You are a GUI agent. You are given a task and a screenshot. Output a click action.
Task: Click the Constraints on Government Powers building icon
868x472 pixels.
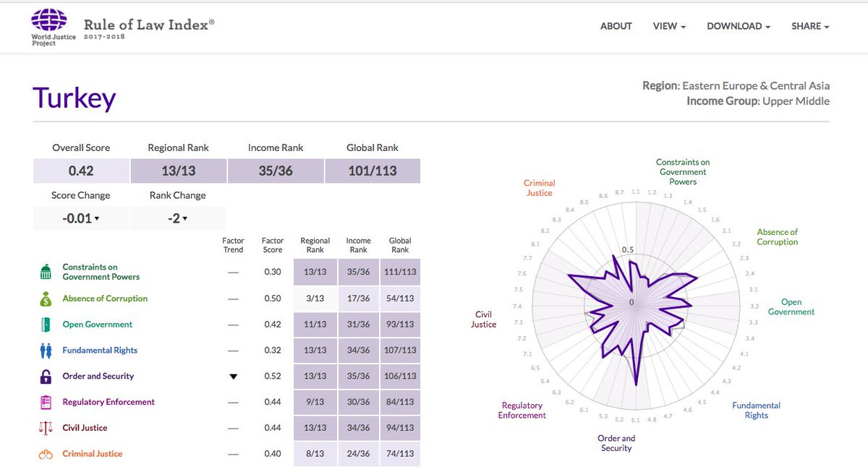coord(46,272)
